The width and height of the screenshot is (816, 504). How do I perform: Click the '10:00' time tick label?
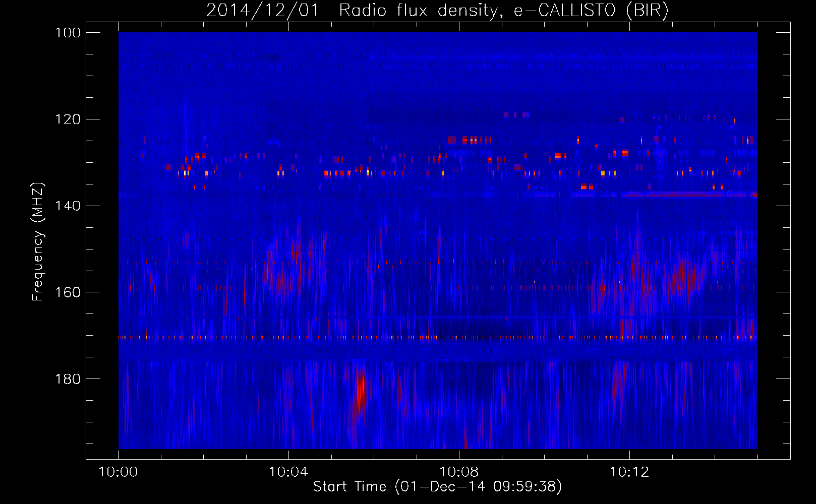118,472
